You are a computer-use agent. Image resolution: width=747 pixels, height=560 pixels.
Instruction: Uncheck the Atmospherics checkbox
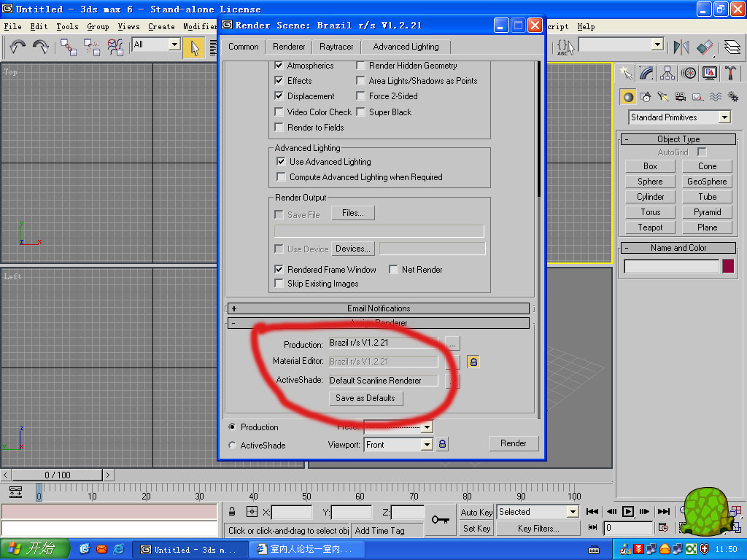click(x=279, y=65)
